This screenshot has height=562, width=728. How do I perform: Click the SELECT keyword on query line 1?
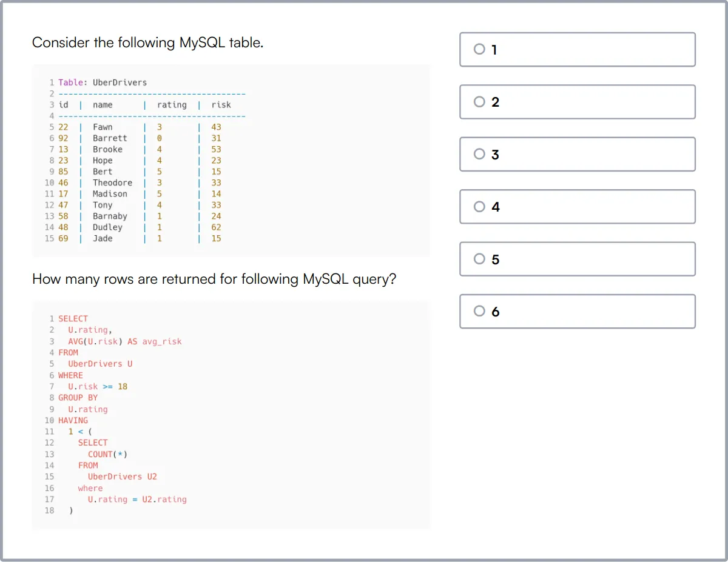[73, 318]
